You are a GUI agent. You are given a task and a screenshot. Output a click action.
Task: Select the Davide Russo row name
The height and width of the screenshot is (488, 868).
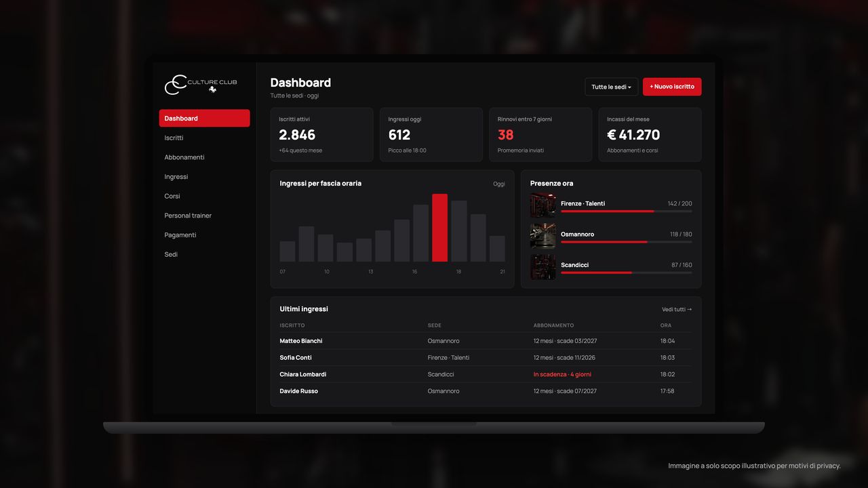pyautogui.click(x=299, y=391)
